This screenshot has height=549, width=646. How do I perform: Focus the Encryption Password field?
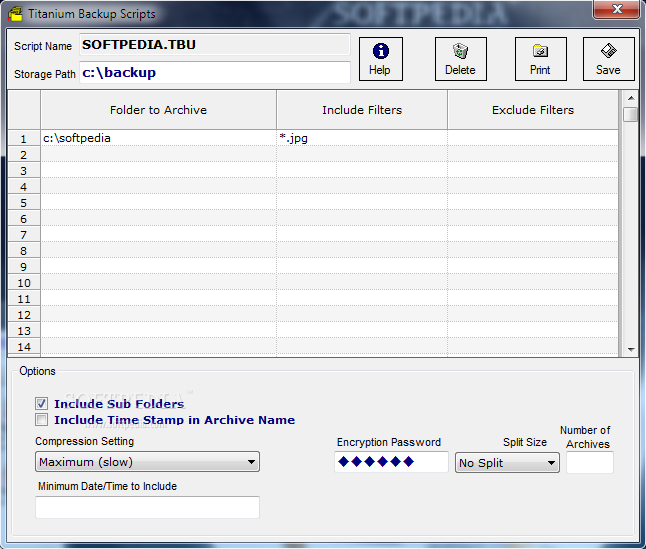pos(391,462)
